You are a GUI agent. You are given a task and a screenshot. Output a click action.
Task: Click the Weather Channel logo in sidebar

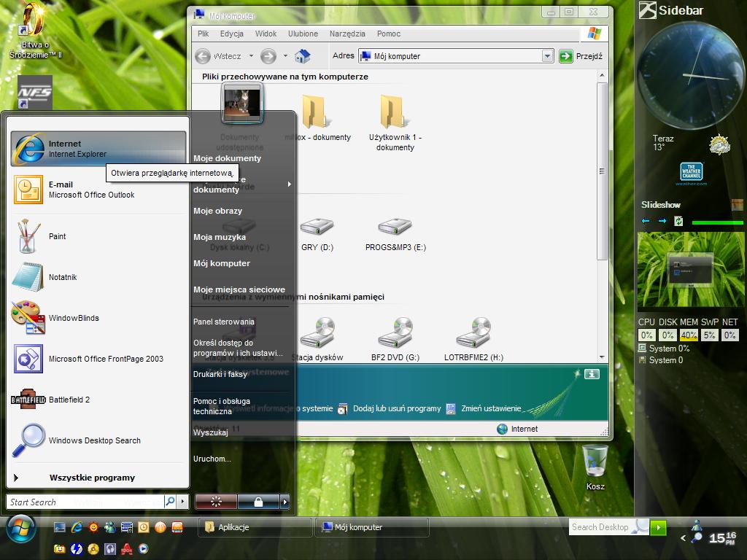coord(691,173)
